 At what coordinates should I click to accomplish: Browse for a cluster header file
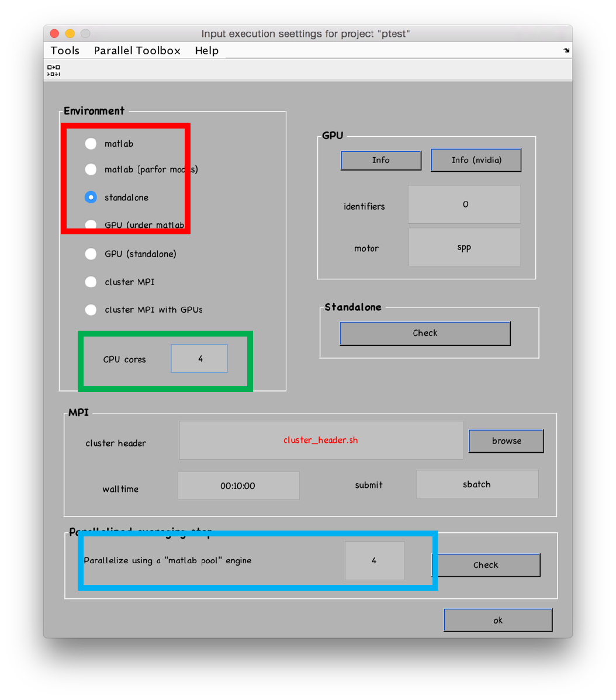(506, 441)
